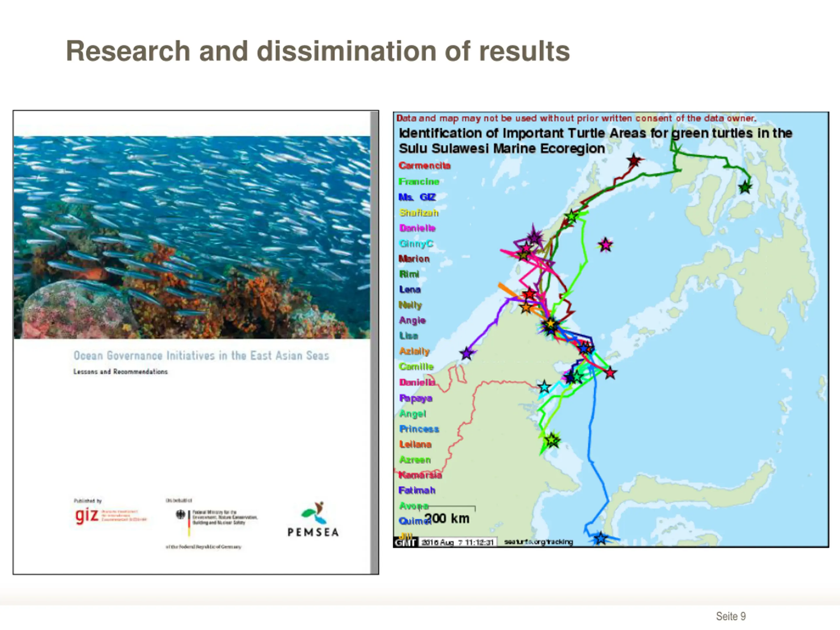Click the red star at the eastern tip
Image resolution: width=840 pixels, height=630 pixels.
pos(610,373)
